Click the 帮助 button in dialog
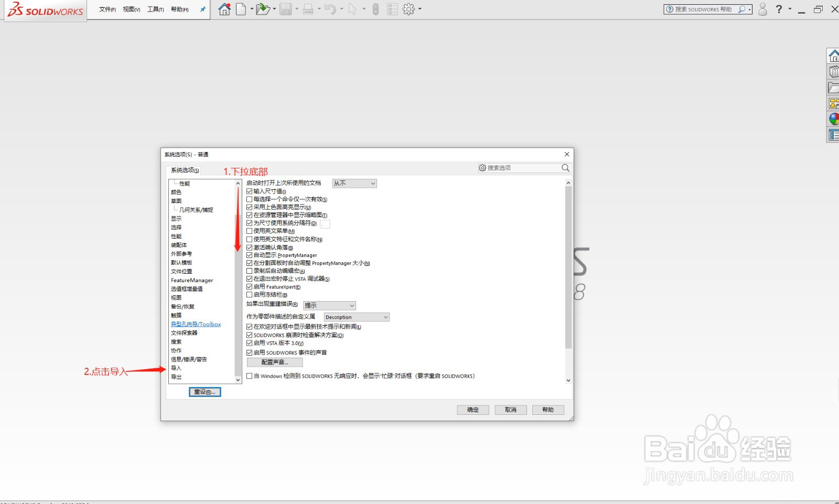Screen dimensions: 839x504 pos(548,410)
